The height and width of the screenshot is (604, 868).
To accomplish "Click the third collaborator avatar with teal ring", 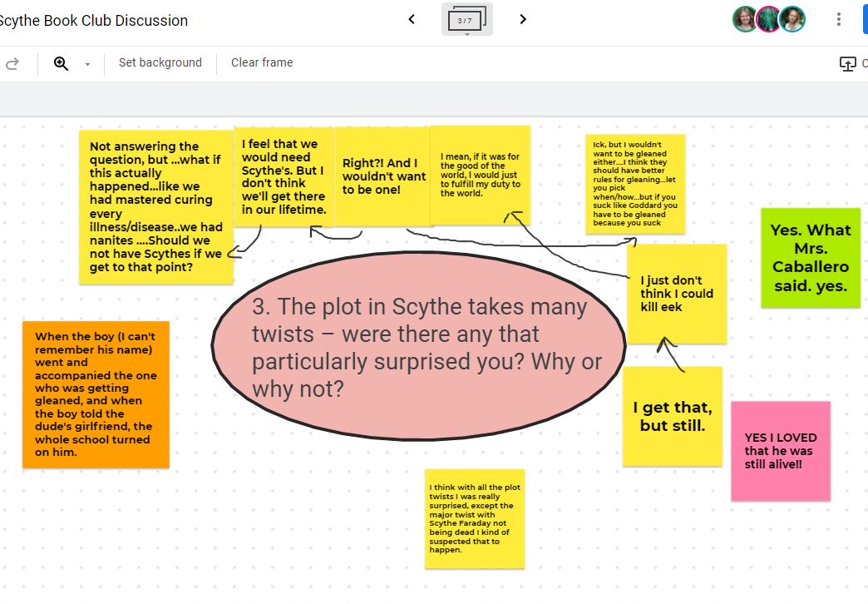I will (x=792, y=19).
